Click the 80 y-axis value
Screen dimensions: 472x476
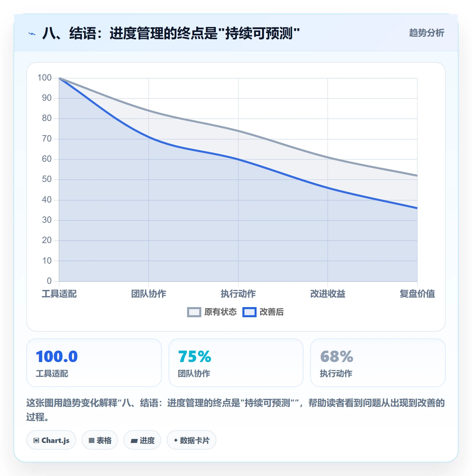click(x=47, y=118)
